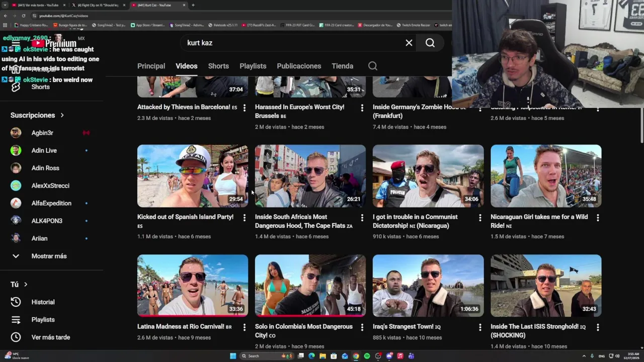The width and height of the screenshot is (644, 362).
Task: Switch to the Fight City on X browser tab
Action: (x=98, y=5)
